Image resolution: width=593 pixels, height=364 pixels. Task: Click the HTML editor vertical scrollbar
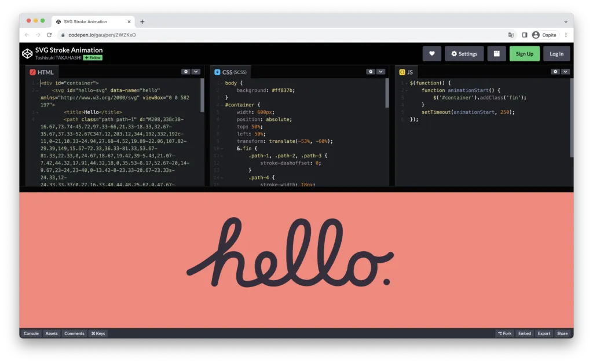click(x=202, y=95)
